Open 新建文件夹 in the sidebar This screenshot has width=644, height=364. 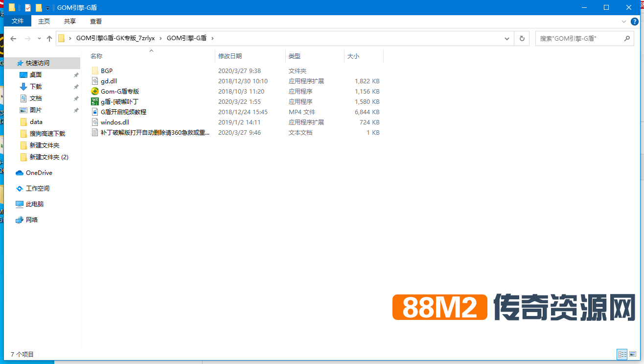(x=44, y=146)
